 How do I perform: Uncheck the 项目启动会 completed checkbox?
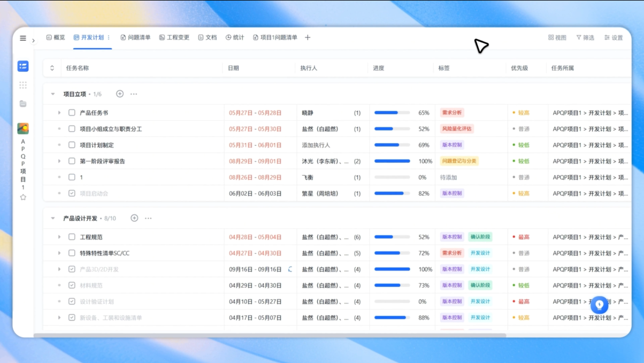(x=72, y=194)
